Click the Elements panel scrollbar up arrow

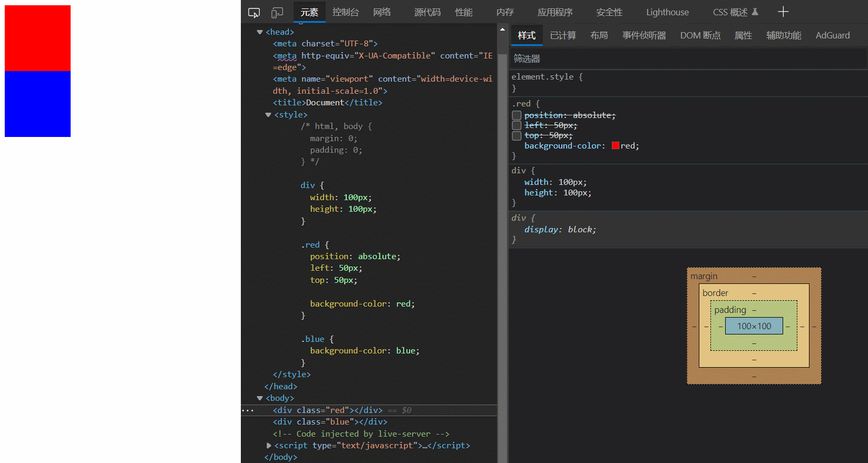(x=502, y=29)
